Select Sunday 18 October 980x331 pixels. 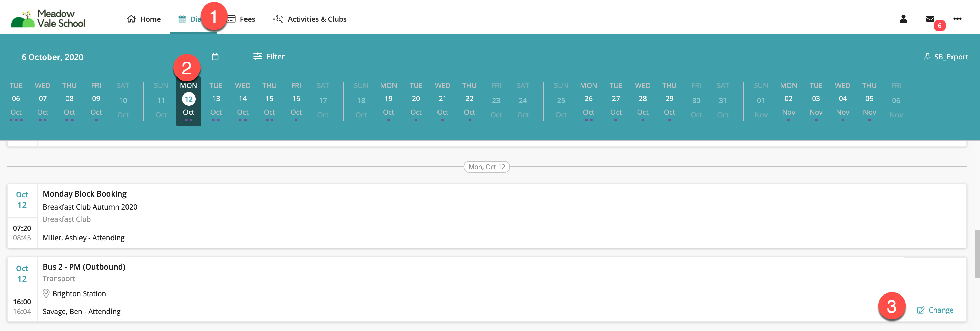pyautogui.click(x=361, y=101)
